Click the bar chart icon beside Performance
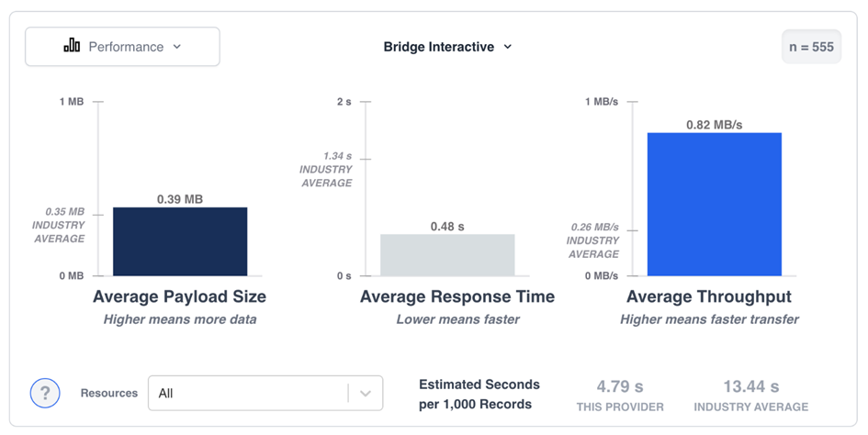The image size is (868, 435). (72, 45)
